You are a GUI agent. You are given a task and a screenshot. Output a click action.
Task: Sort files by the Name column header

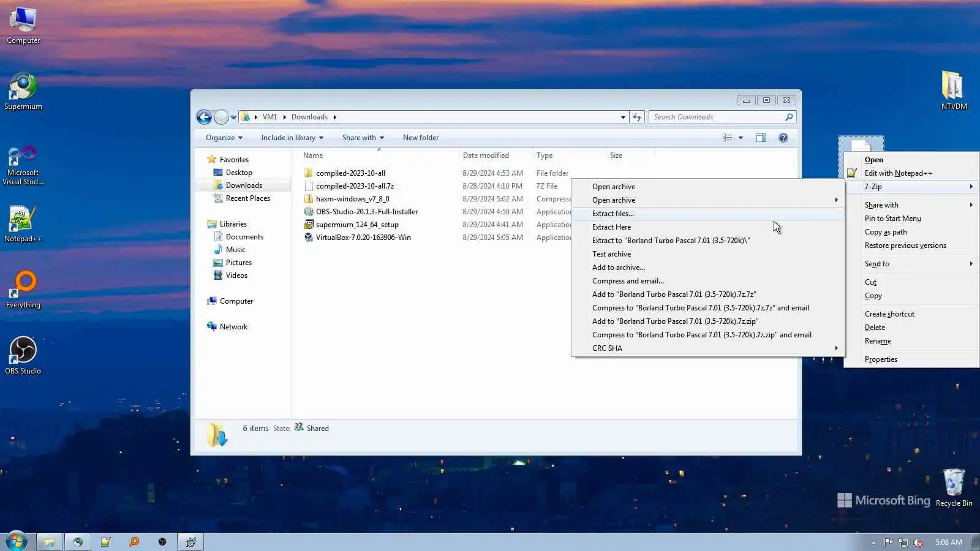click(x=379, y=156)
